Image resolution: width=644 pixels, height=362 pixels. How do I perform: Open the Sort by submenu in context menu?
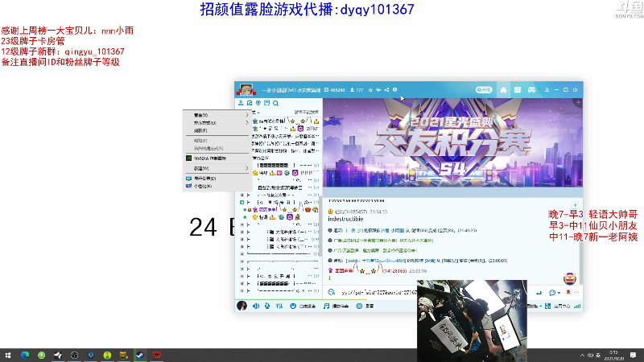(x=217, y=123)
